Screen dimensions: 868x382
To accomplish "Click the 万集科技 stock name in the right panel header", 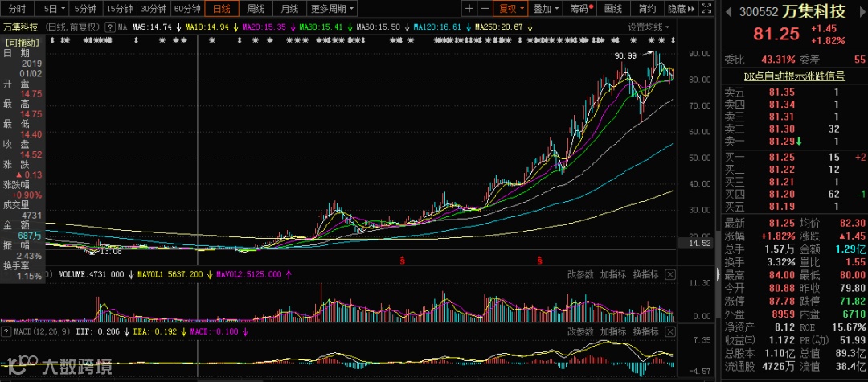I will coord(815,11).
